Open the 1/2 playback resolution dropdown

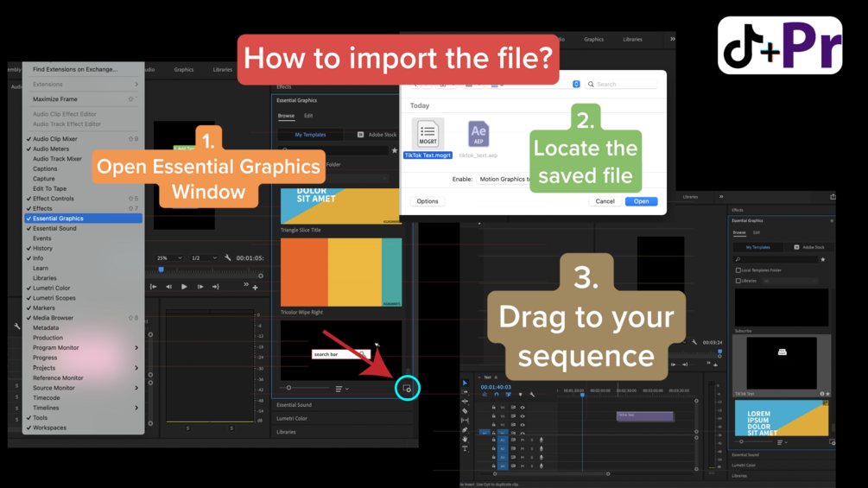click(204, 258)
